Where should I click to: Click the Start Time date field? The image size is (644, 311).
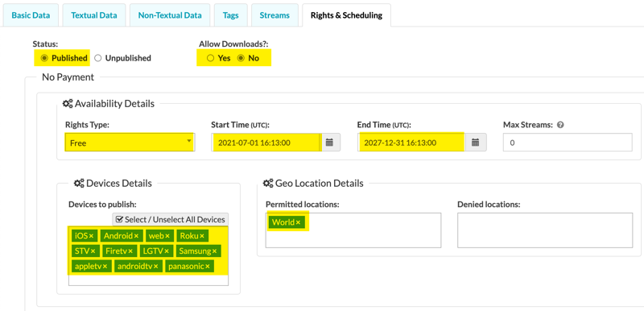(x=266, y=143)
